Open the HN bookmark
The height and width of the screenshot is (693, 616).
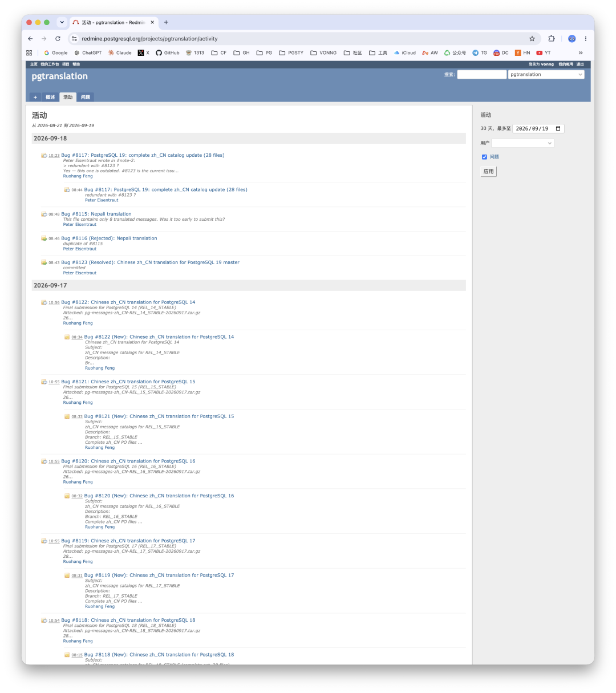pyautogui.click(x=522, y=52)
